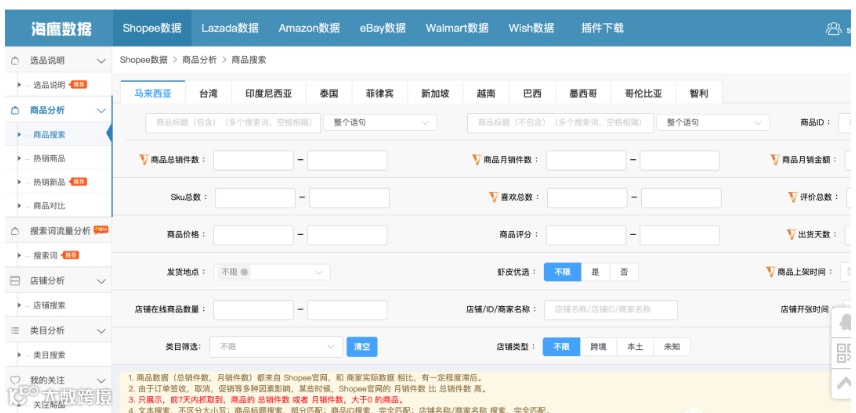Open 类目搜索 in the sidebar
The width and height of the screenshot is (856, 413).
50,355
